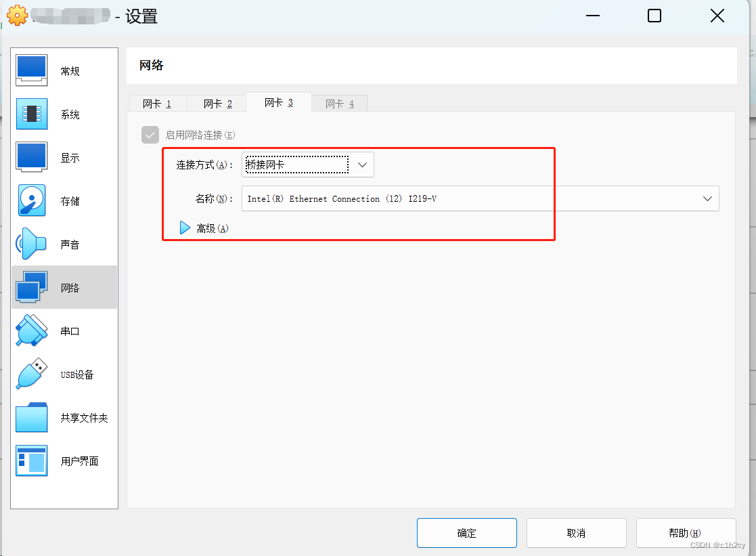The image size is (756, 556).
Task: Select the 网络 (Network) monitors icon
Action: 31,287
